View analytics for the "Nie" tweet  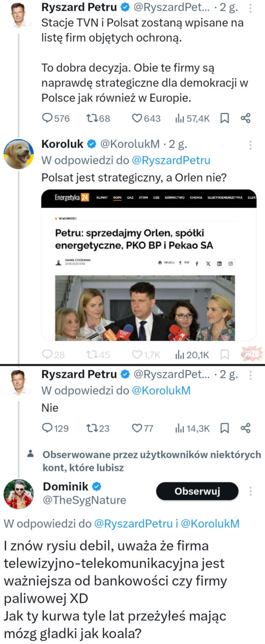pyautogui.click(x=180, y=428)
